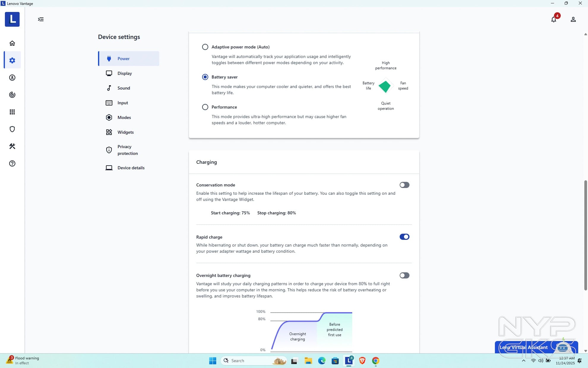Click the notifications bell icon
This screenshot has width=588, height=368.
pos(554,20)
